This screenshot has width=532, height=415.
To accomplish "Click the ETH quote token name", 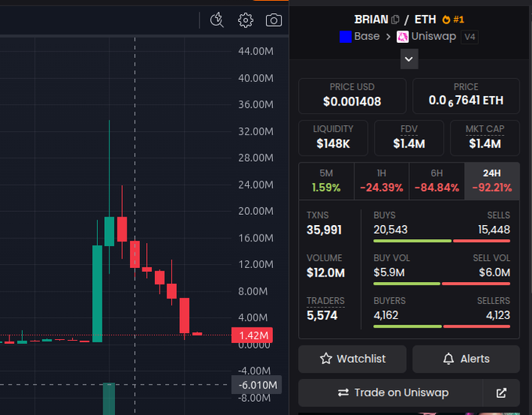I will [x=425, y=20].
